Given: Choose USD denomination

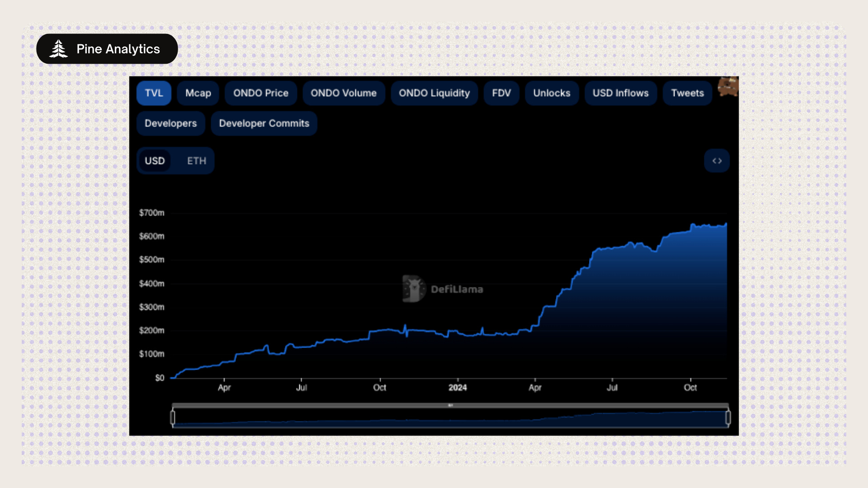Looking at the screenshot, I should pos(155,161).
